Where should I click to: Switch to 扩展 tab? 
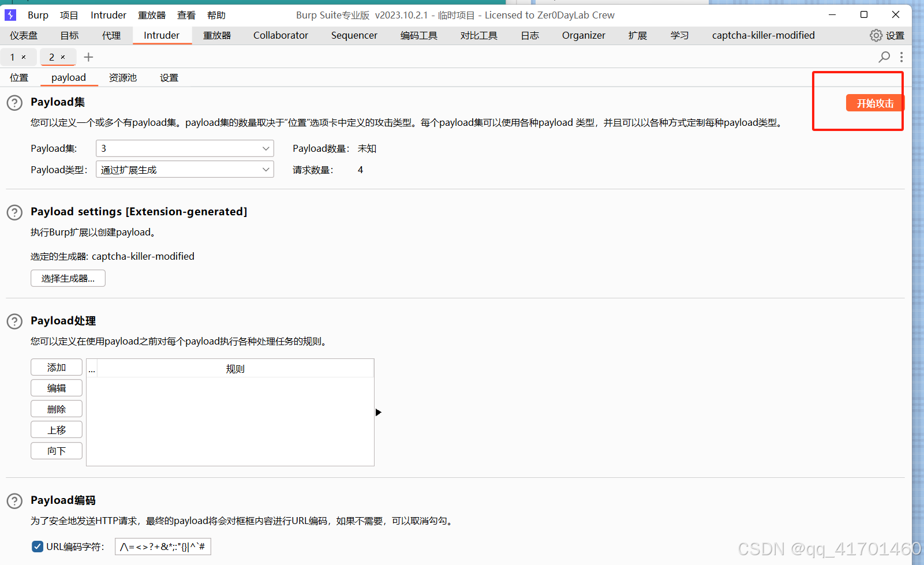pyautogui.click(x=638, y=36)
